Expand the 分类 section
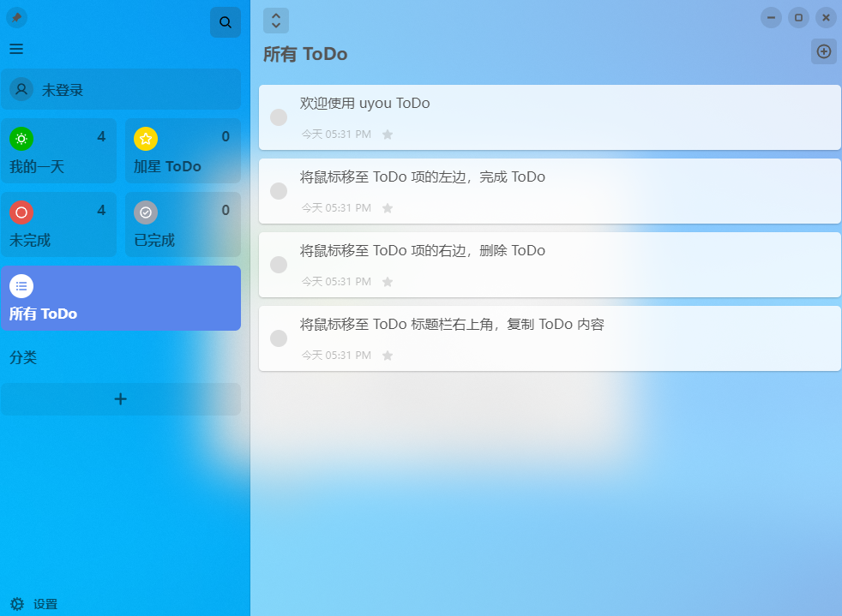The image size is (842, 616). click(x=23, y=358)
